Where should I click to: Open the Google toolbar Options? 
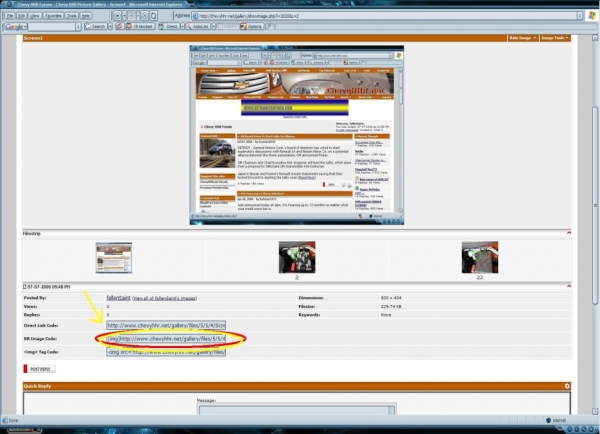click(x=253, y=27)
